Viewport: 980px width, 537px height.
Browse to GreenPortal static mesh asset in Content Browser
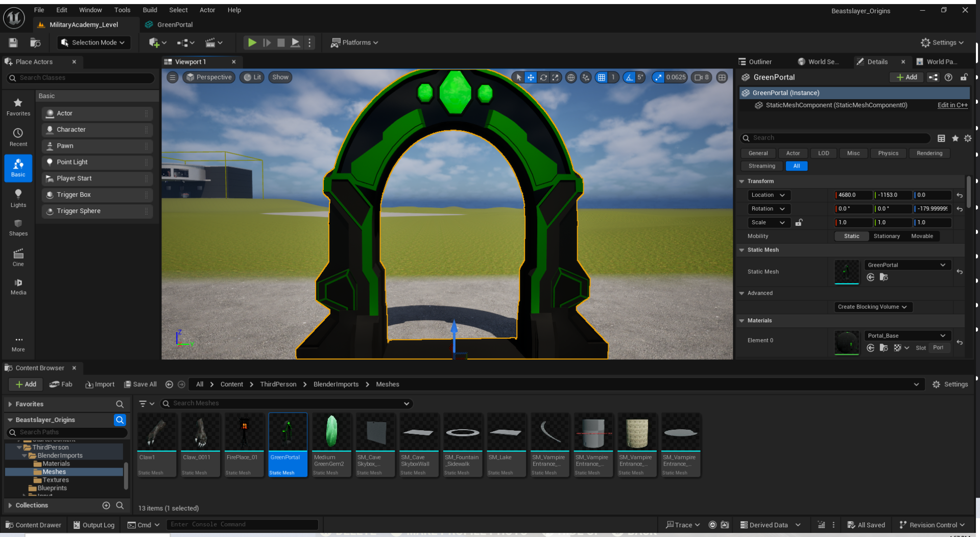click(x=883, y=277)
